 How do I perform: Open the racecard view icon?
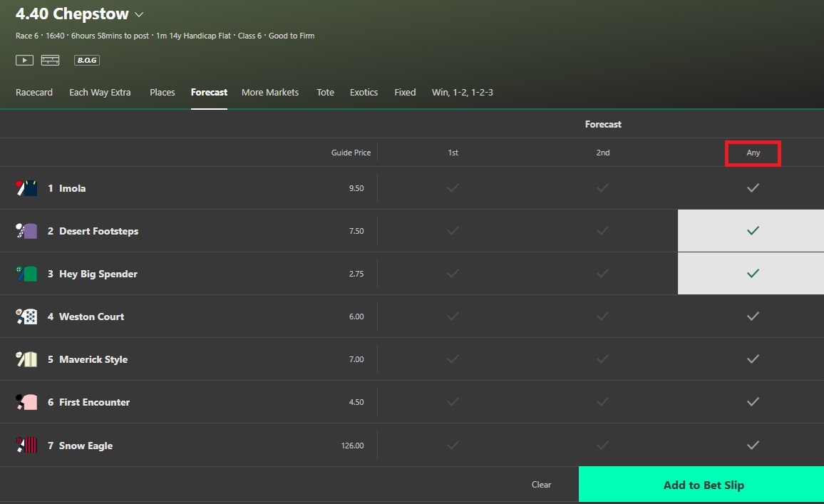[50, 60]
